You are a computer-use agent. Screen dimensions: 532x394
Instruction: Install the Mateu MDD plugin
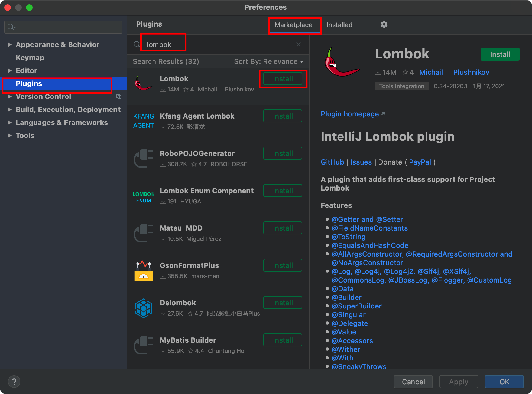[283, 228]
